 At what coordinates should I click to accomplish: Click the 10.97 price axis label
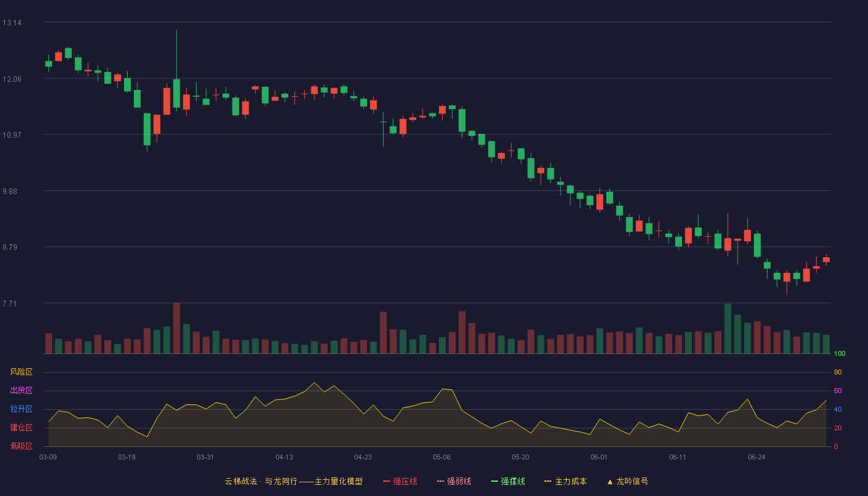pos(12,135)
